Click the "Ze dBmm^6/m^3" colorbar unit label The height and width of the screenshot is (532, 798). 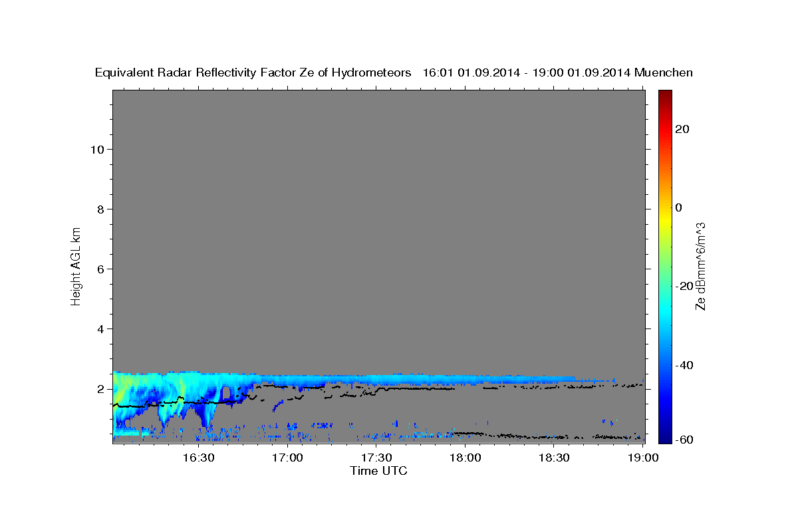coord(700,266)
